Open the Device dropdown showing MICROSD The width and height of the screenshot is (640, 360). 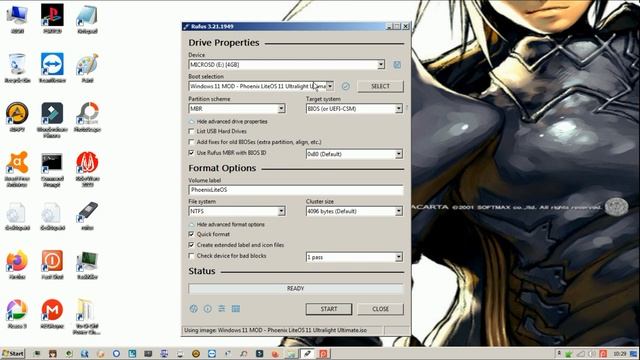point(287,64)
